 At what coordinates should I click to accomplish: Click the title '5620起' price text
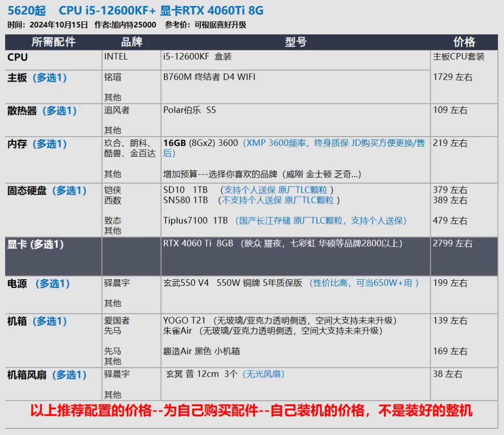click(x=27, y=11)
